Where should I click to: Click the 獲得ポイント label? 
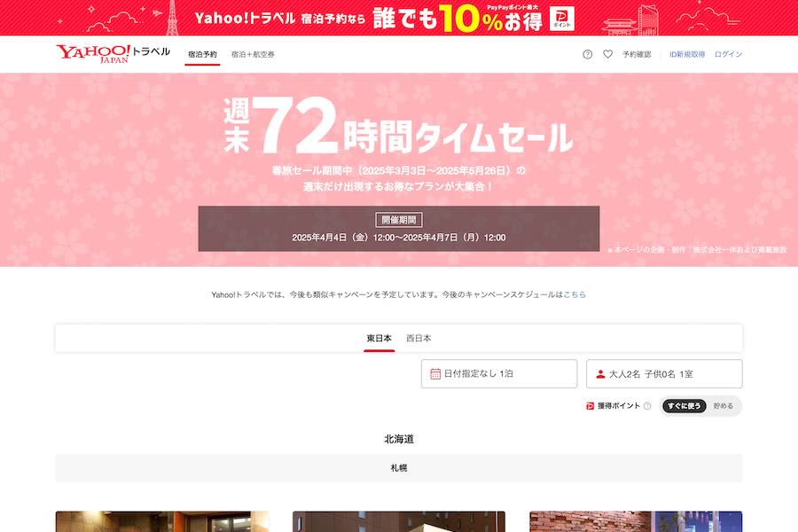619,406
